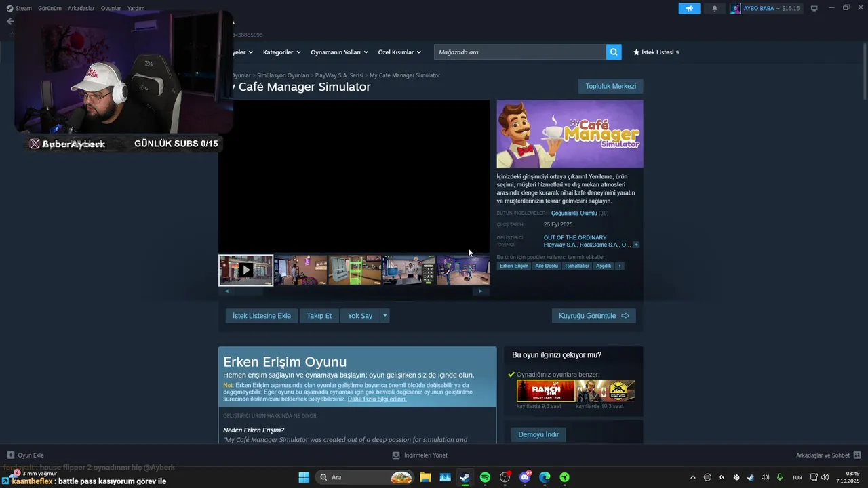The width and height of the screenshot is (868, 488).
Task: Expand the Oynamanın Yolları menu
Action: pyautogui.click(x=339, y=52)
